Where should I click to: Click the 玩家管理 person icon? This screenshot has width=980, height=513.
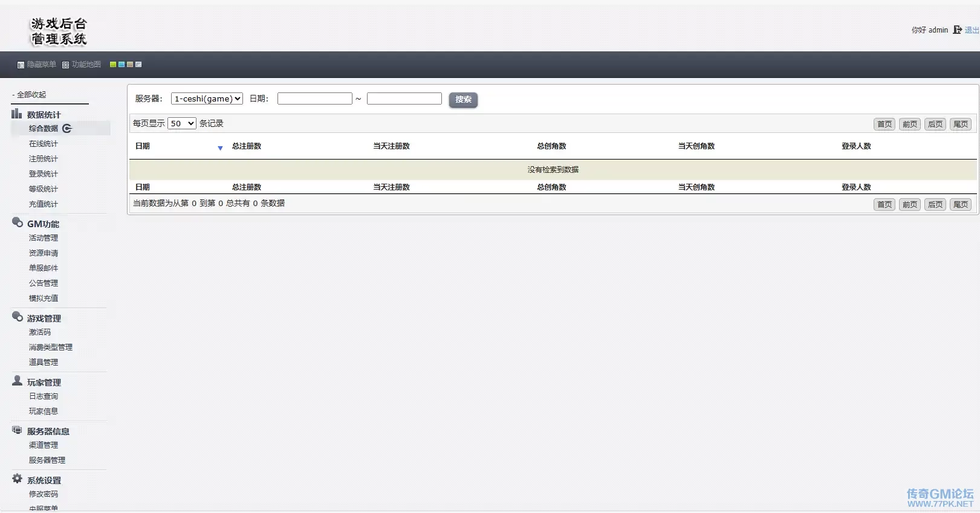pyautogui.click(x=17, y=381)
